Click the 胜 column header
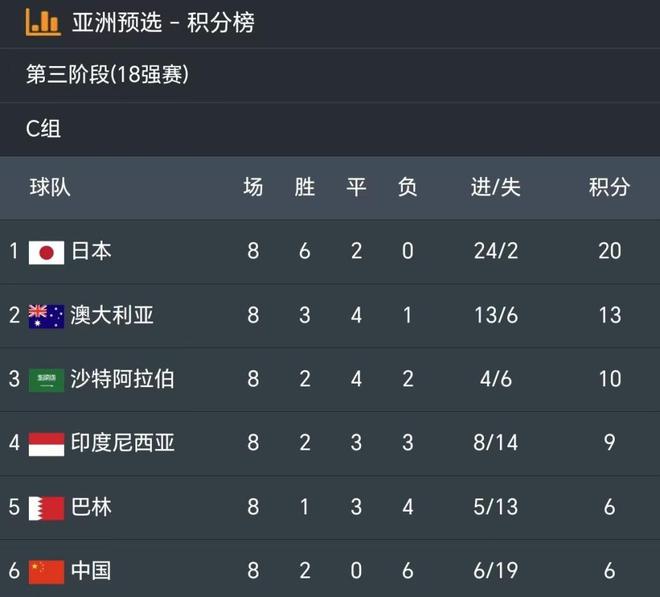Screen dimensions: 660x597 coord(305,187)
